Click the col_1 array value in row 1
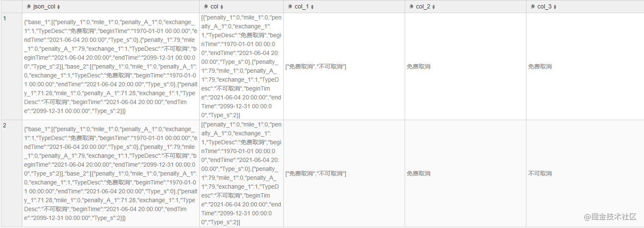 [x=316, y=67]
